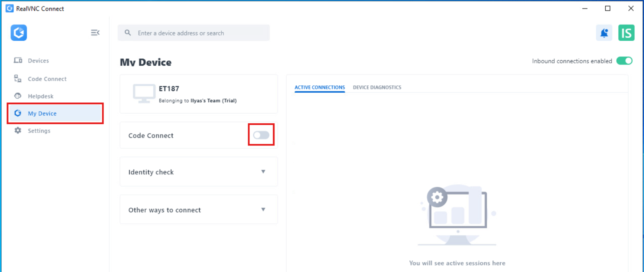Collapse the sidebar with the hamburger icon

(95, 33)
